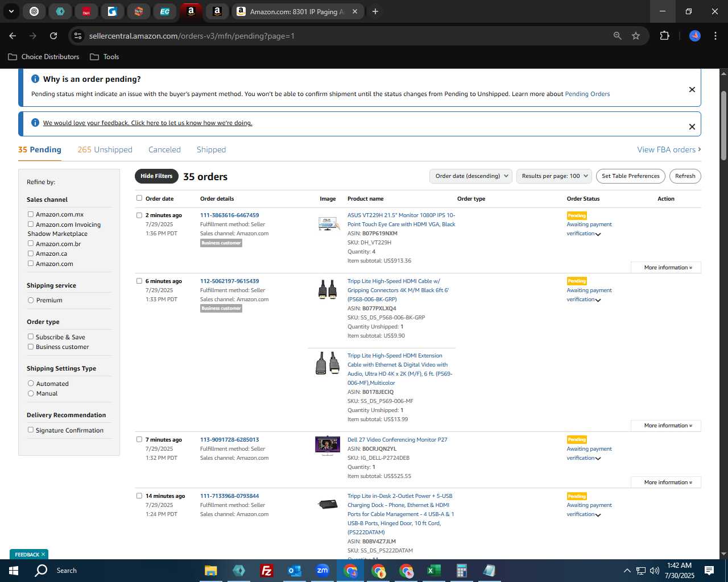
Task: Close the FEEDBACK tab with its X
Action: [43, 554]
